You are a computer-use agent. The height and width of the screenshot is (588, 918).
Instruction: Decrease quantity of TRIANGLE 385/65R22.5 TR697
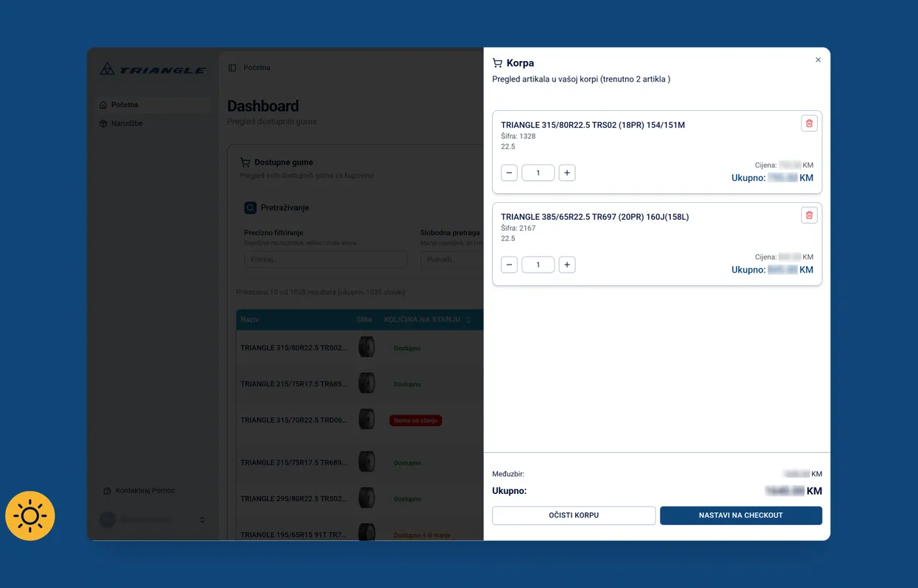tap(509, 265)
